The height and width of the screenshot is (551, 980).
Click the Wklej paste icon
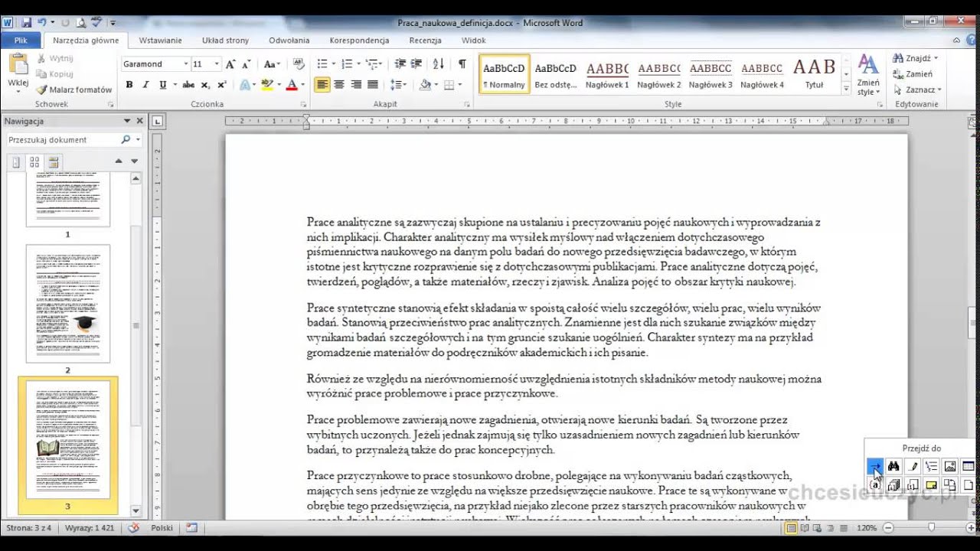point(18,64)
